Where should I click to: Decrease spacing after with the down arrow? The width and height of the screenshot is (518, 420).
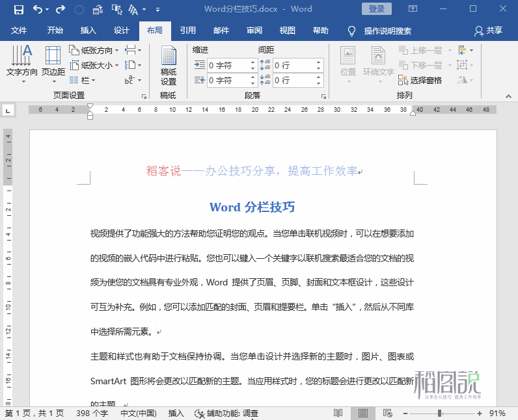(318, 83)
